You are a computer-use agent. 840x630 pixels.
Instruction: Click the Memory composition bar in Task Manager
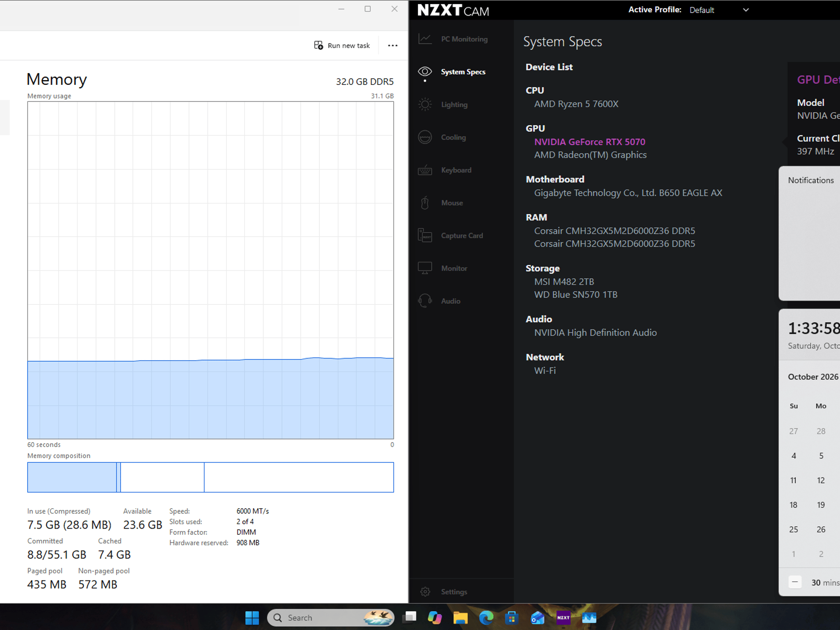tap(210, 477)
